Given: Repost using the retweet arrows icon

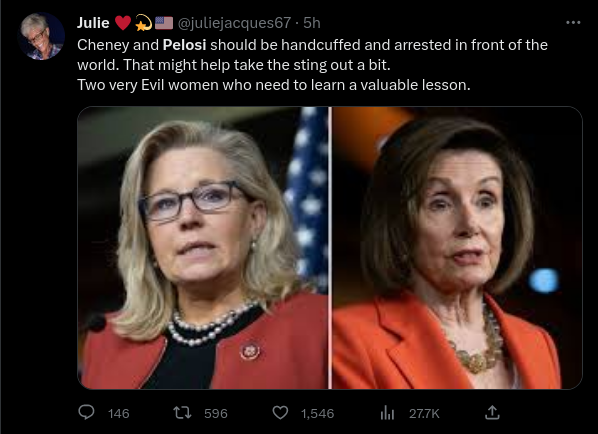Looking at the screenshot, I should tap(183, 413).
